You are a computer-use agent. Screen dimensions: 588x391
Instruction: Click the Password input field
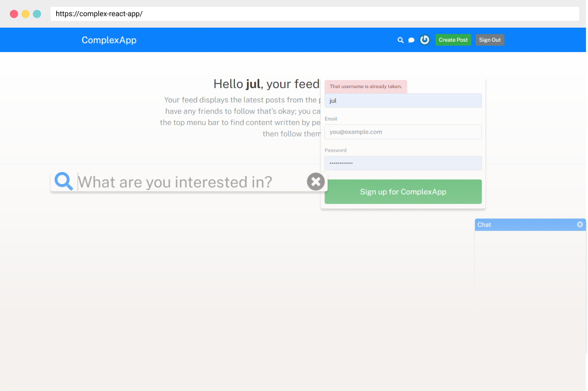click(403, 163)
